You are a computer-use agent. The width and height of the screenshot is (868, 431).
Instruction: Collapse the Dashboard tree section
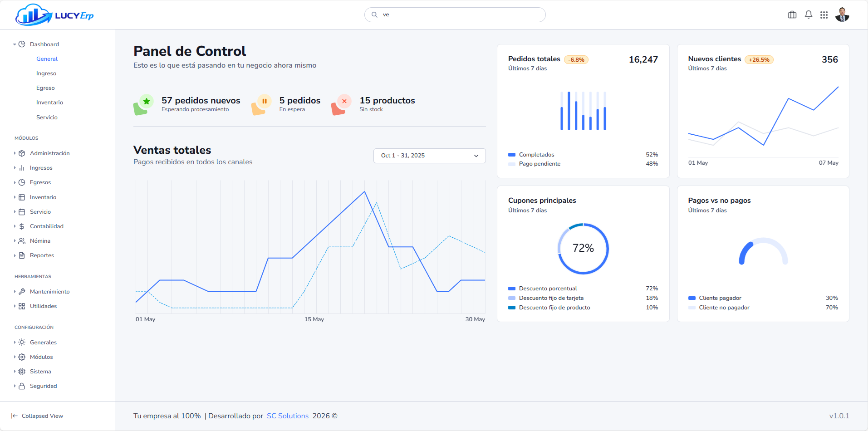tap(15, 44)
